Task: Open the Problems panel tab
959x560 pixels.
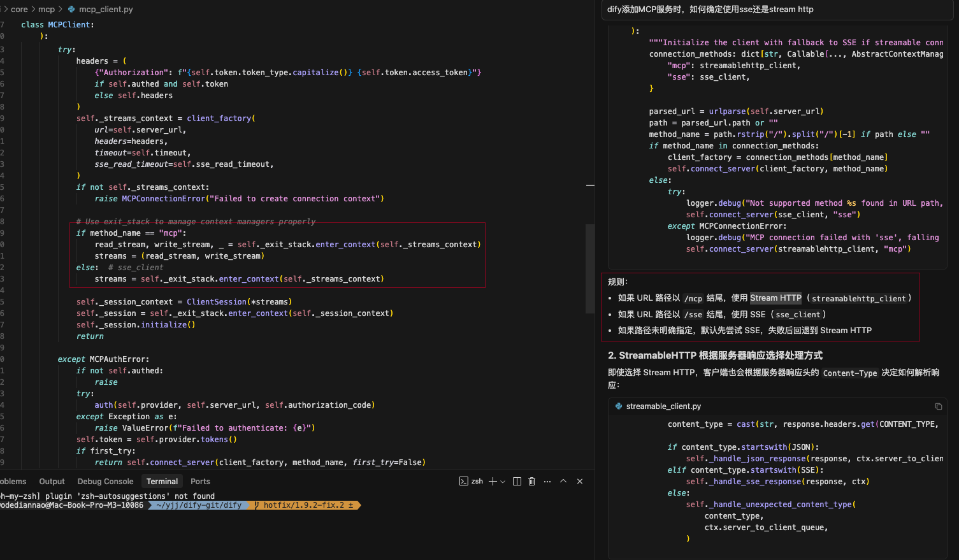Action: pyautogui.click(x=13, y=482)
